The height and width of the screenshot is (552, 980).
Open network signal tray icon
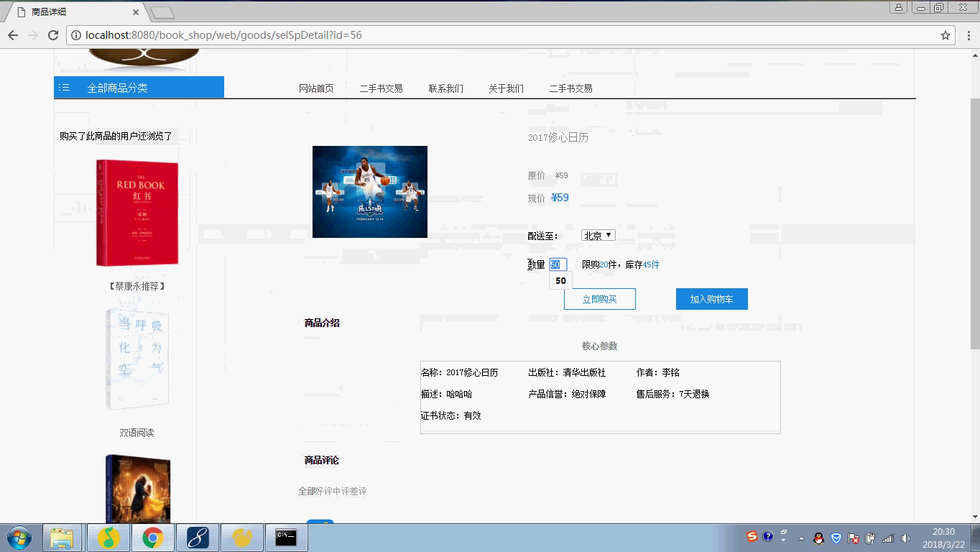(x=888, y=538)
